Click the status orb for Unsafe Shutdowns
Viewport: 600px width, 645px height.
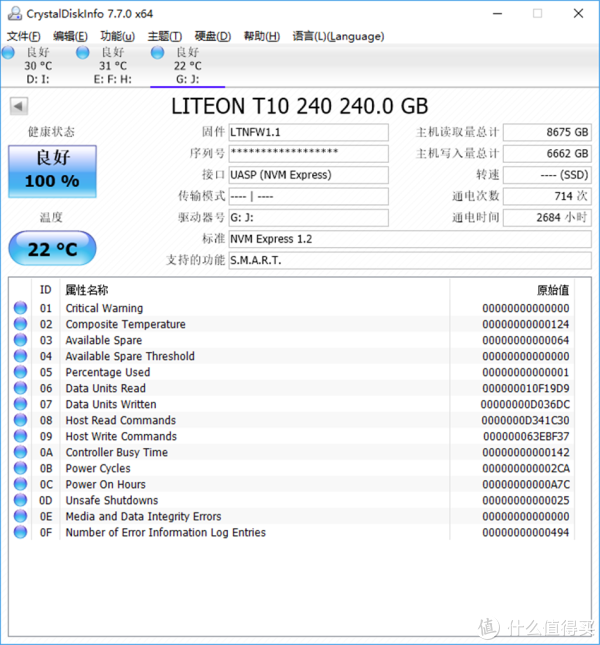pyautogui.click(x=21, y=501)
